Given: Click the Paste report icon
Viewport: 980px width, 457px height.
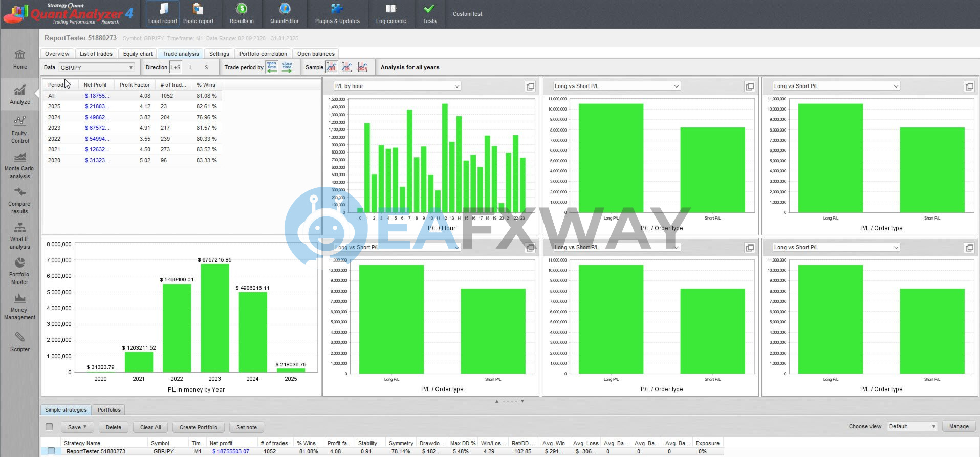Looking at the screenshot, I should pos(198,14).
